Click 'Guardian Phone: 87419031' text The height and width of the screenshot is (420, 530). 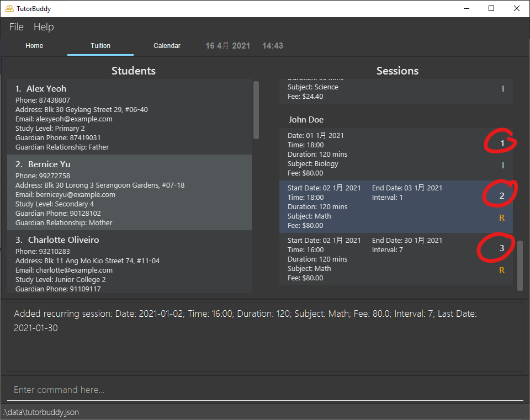click(58, 138)
